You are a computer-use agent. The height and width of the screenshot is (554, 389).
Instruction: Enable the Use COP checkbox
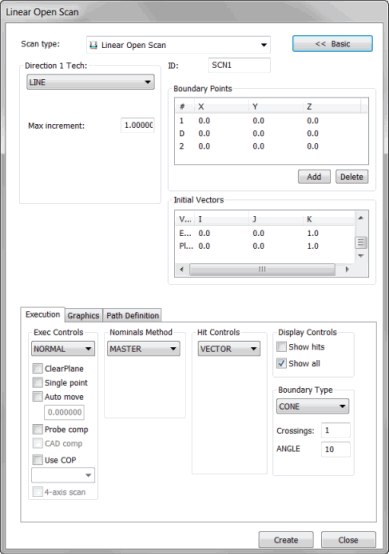(37, 460)
